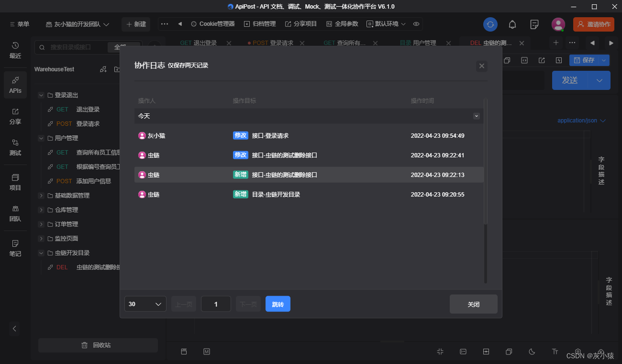This screenshot has height=364, width=622.
Task: Expand the 订单管理 folder
Action: 41,224
